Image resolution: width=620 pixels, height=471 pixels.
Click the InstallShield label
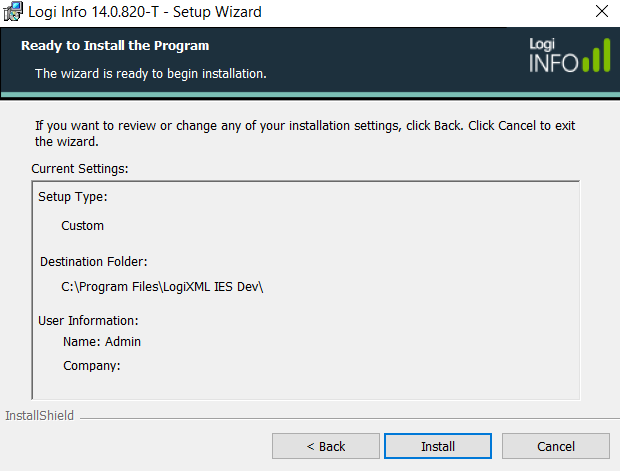[39, 416]
